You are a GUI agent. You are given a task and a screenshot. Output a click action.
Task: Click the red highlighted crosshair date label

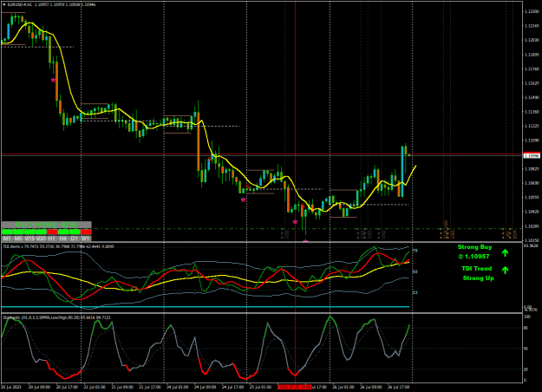click(x=295, y=387)
